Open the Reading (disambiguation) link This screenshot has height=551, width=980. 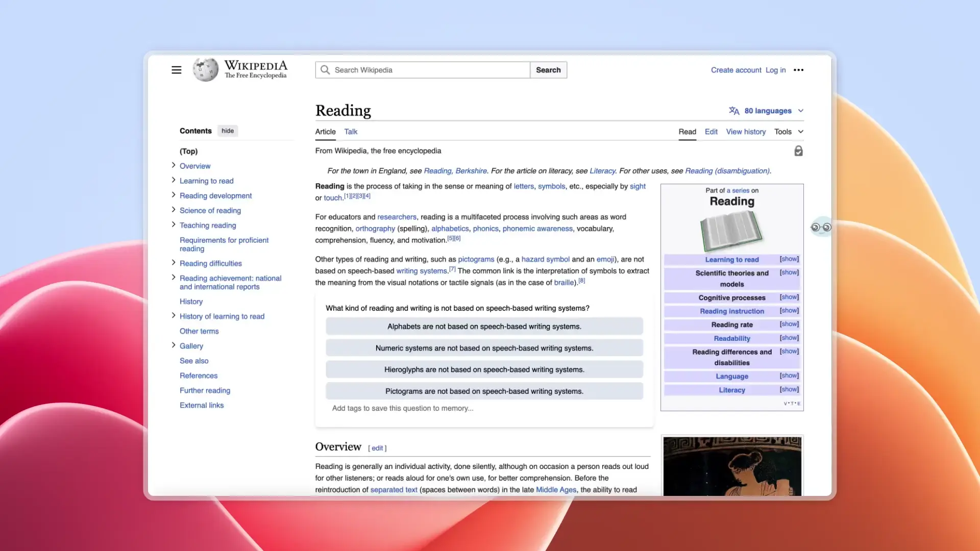[727, 171]
